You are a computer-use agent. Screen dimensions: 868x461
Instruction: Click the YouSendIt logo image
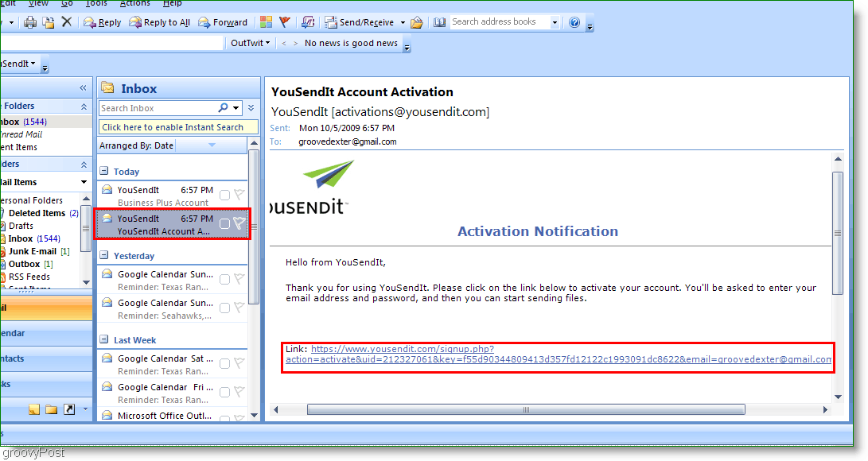coord(312,188)
